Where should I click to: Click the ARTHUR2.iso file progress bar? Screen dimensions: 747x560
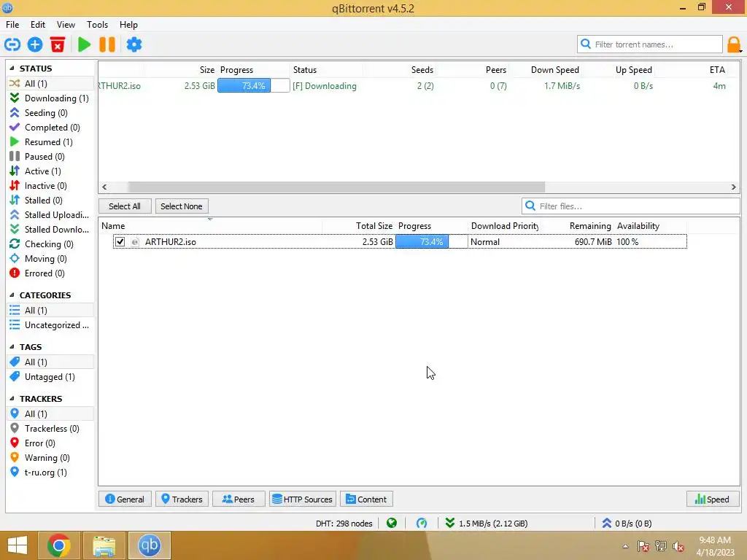[432, 242]
